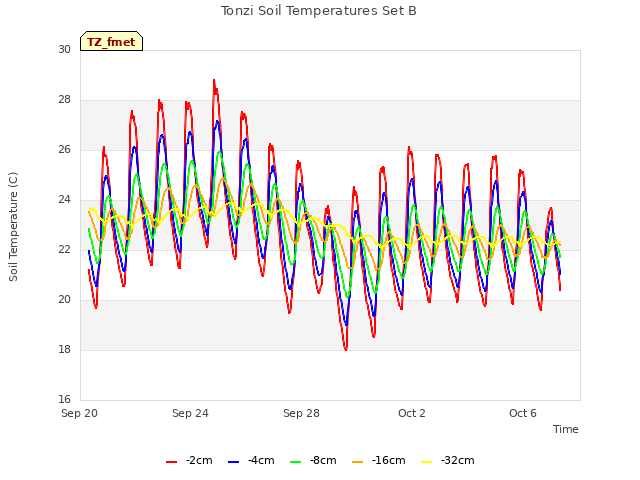Click the TZ_fmet annotation box
The width and height of the screenshot is (640, 480).
[x=111, y=41]
